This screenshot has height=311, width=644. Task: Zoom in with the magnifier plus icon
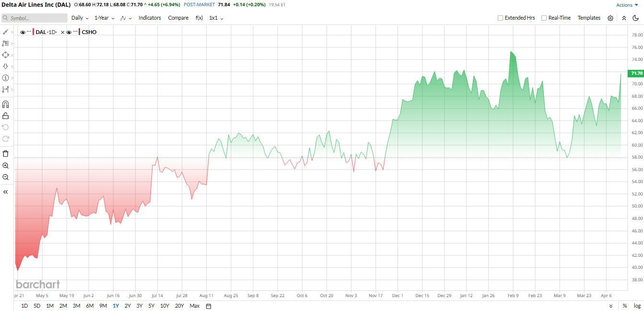[x=6, y=165]
